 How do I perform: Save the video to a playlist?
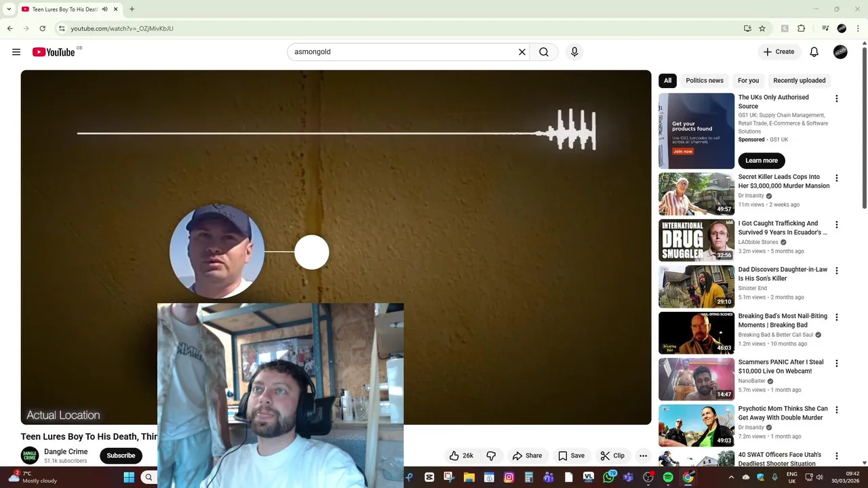pos(571,455)
